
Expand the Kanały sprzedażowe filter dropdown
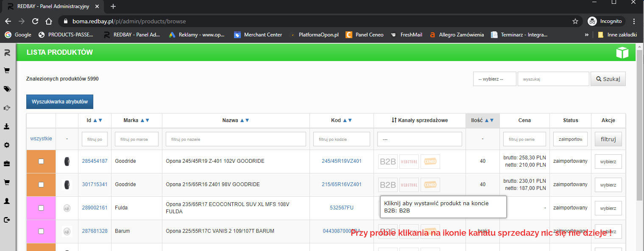click(x=419, y=139)
